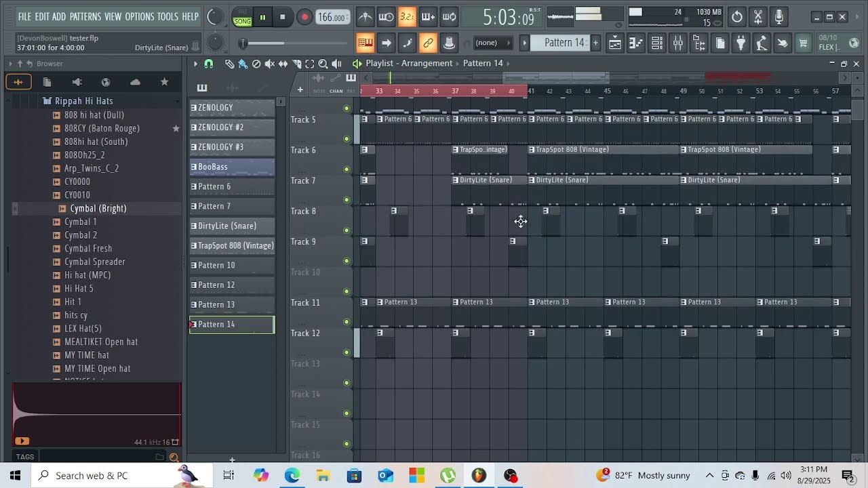Click the bar 49 timeline marker
The height and width of the screenshot is (488, 868).
click(x=684, y=91)
